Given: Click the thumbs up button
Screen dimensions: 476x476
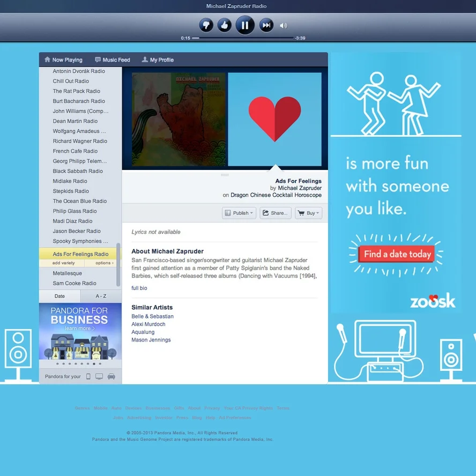Looking at the screenshot, I should [x=225, y=25].
